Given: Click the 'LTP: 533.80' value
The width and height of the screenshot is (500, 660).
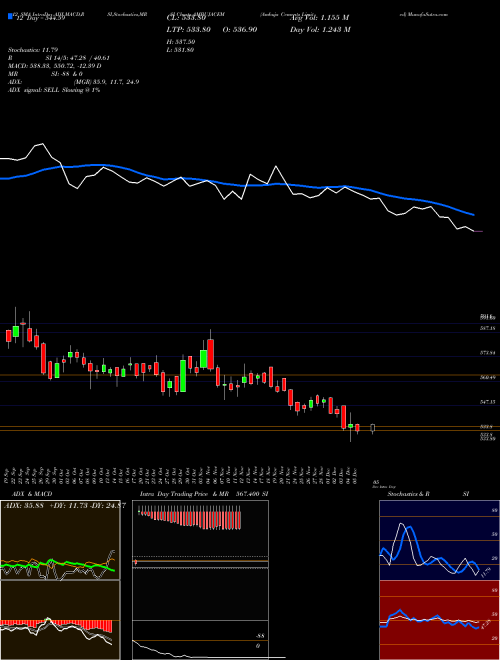Looking at the screenshot, I should (x=189, y=30).
